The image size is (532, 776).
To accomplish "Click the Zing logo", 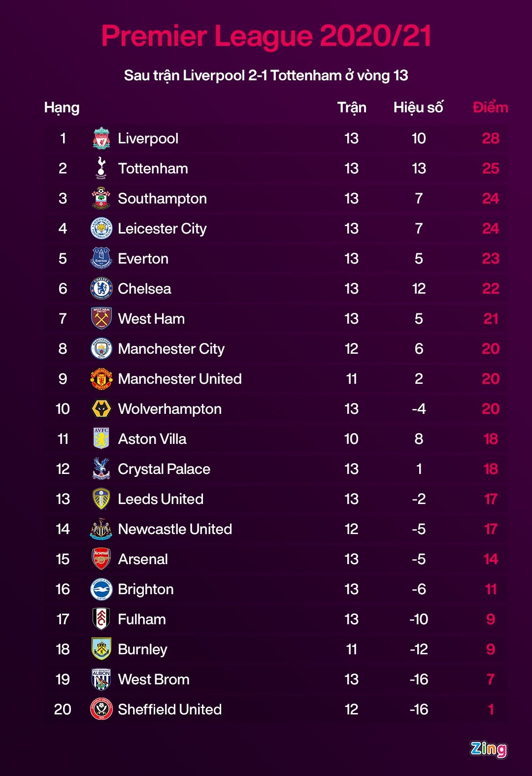I will (488, 749).
